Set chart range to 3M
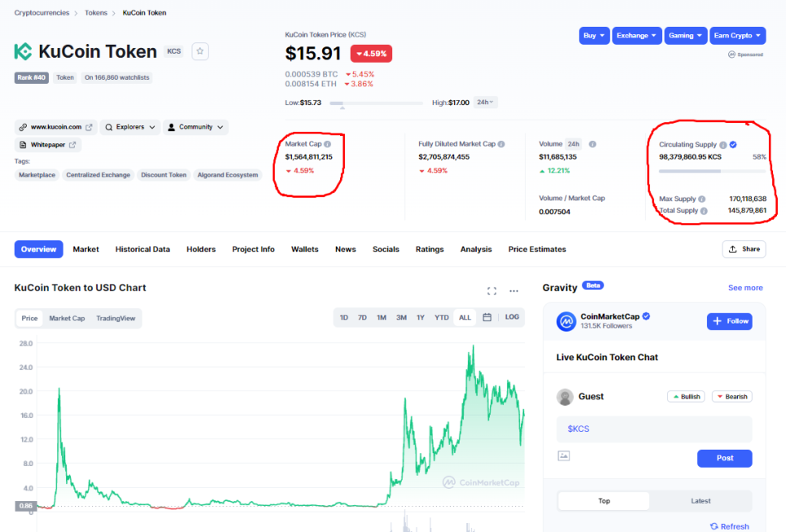786x532 pixels. (401, 317)
